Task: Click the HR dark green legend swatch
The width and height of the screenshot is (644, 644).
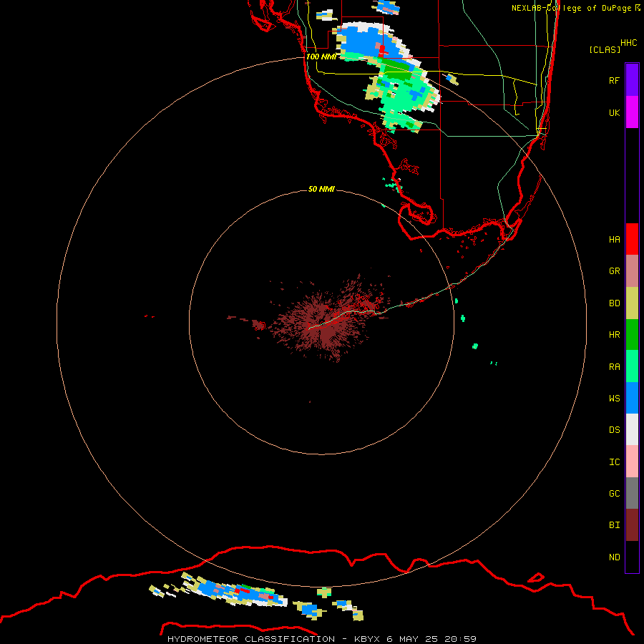Action: coord(632,334)
